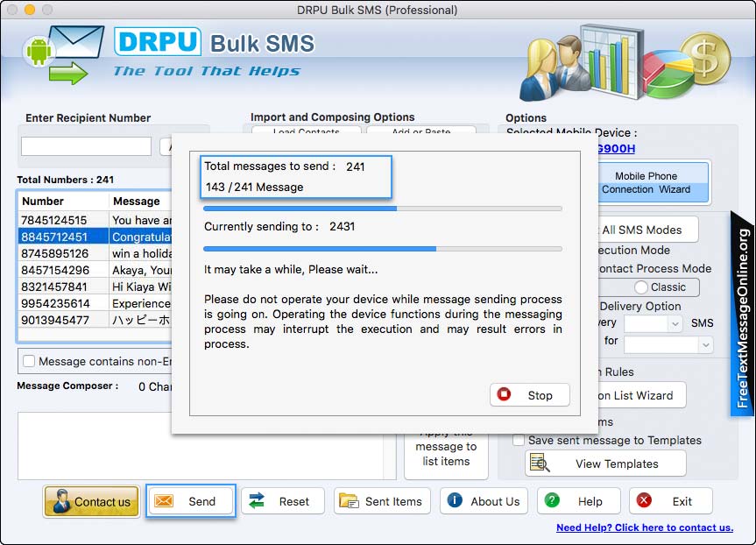Image resolution: width=756 pixels, height=545 pixels.
Task: Select the Classic radio button
Action: (640, 287)
